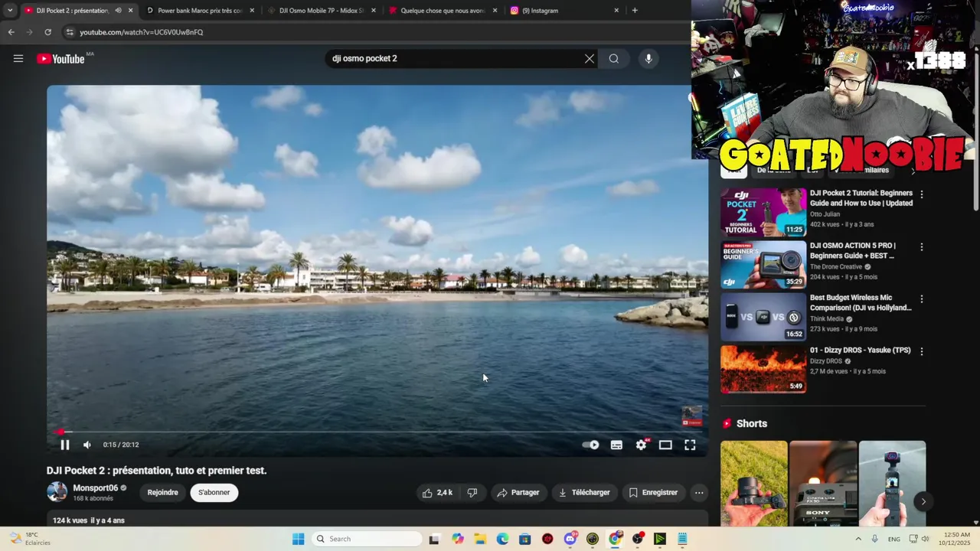Open Monsport06 channel avatar
Image resolution: width=980 pixels, height=551 pixels.
57,492
